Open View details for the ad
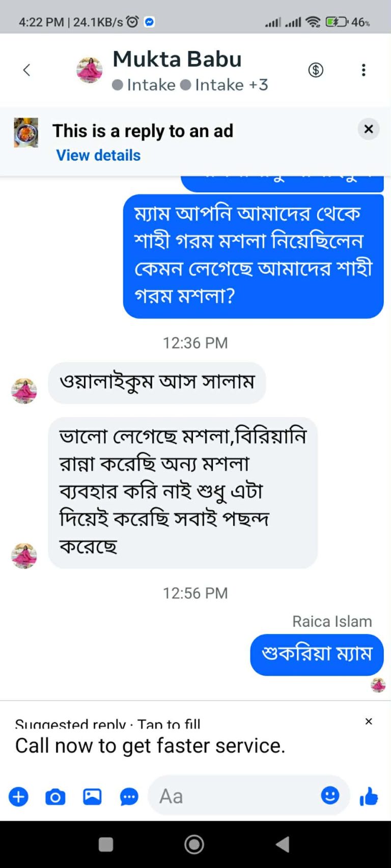391x868 pixels. (98, 155)
